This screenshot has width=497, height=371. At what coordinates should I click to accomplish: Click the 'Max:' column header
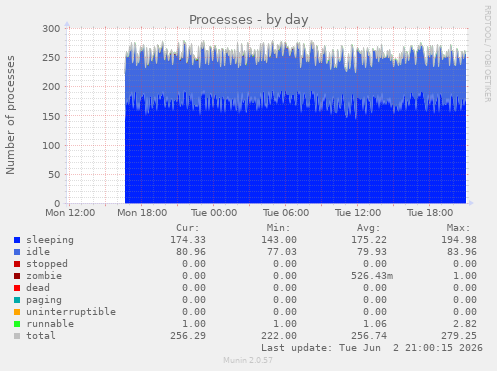click(x=458, y=228)
